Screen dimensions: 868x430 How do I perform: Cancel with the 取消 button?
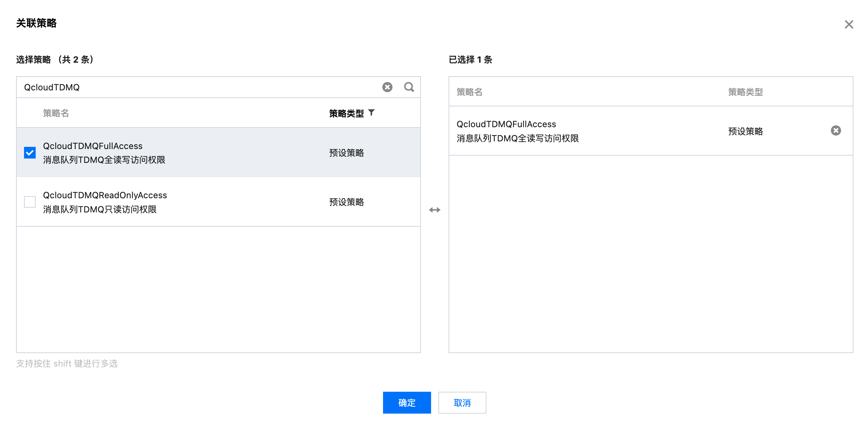(x=462, y=403)
